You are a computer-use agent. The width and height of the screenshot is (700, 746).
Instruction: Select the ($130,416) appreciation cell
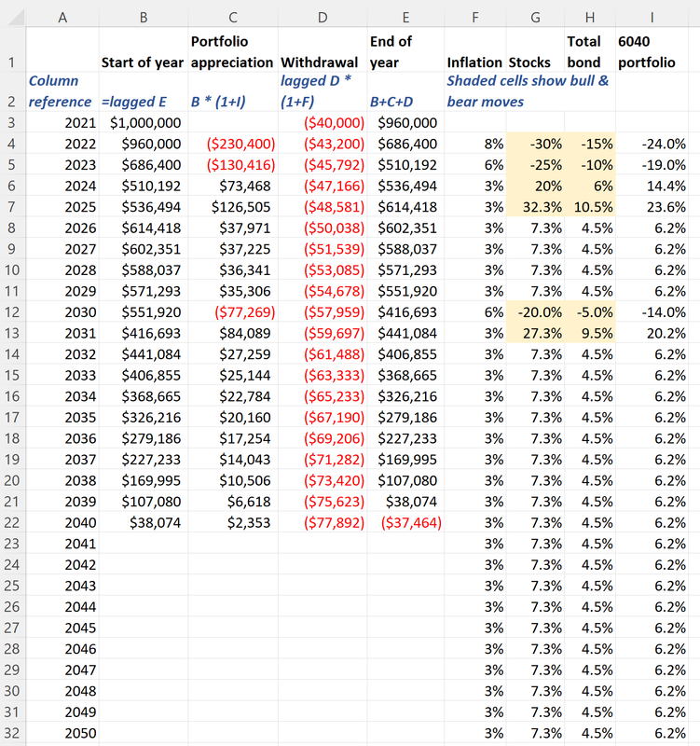pos(233,165)
